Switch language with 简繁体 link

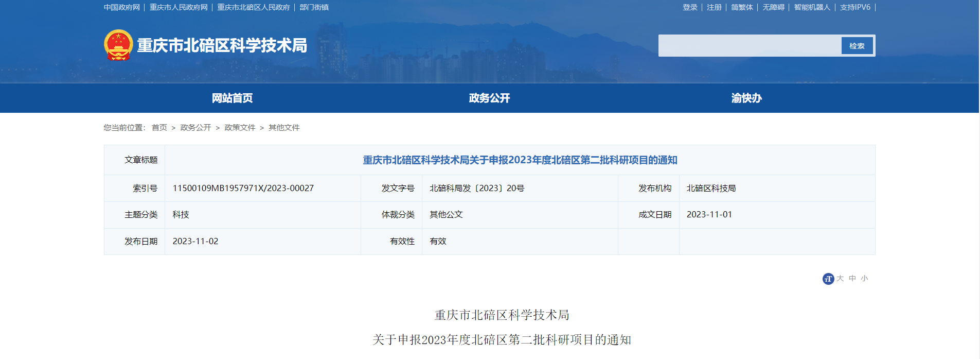click(742, 7)
